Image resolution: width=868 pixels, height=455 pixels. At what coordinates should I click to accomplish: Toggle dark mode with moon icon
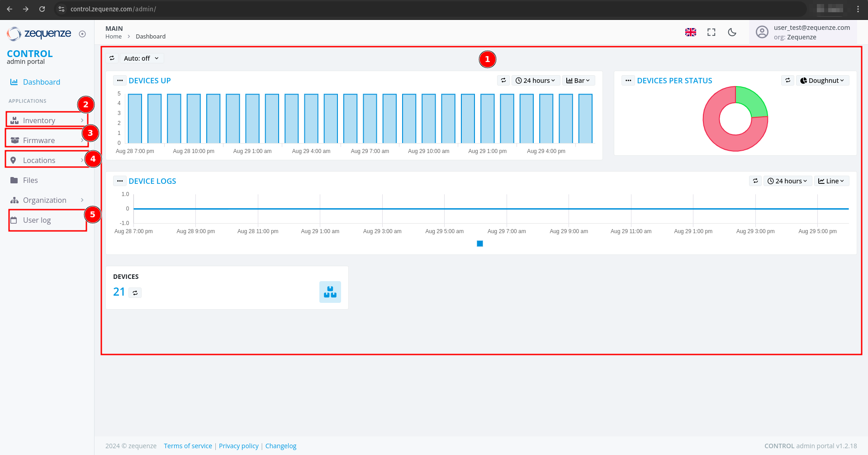point(732,32)
